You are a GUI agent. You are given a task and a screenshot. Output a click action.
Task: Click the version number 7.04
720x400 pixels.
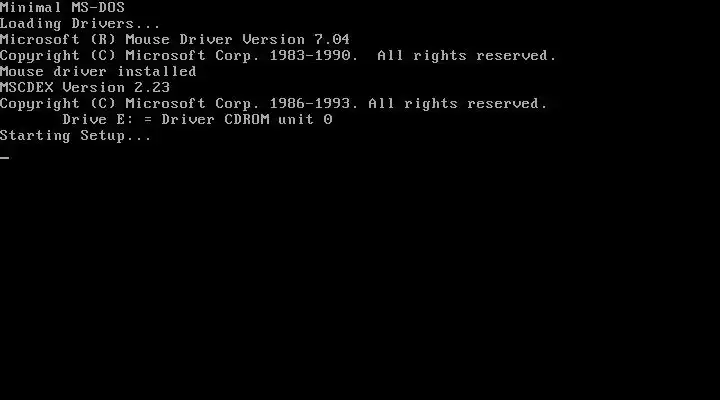[332, 39]
